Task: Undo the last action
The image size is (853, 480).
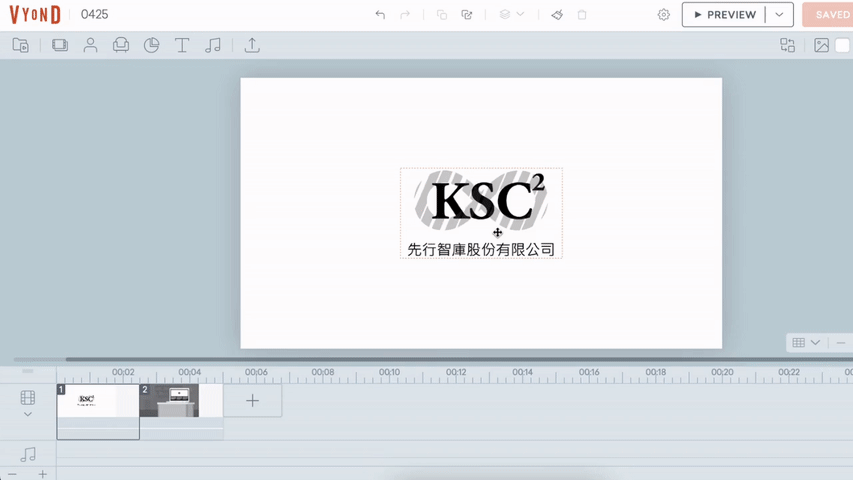Action: (380, 15)
